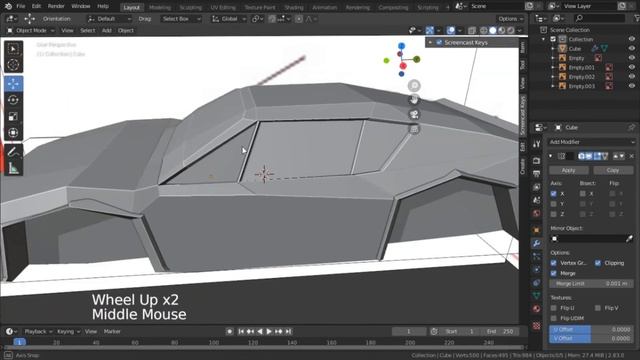
Task: Open the Output properties printer tab
Action: [x=536, y=174]
